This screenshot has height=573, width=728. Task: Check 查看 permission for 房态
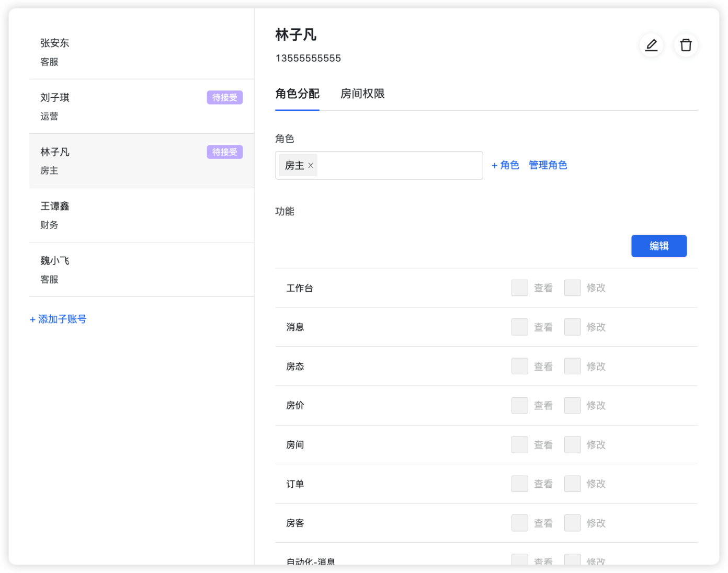[519, 366]
